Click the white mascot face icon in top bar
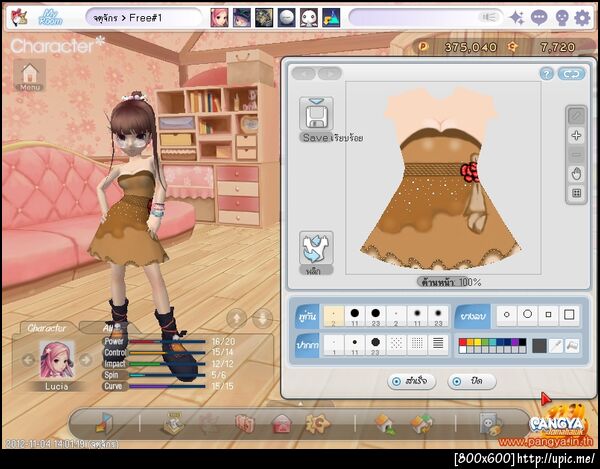 click(308, 18)
